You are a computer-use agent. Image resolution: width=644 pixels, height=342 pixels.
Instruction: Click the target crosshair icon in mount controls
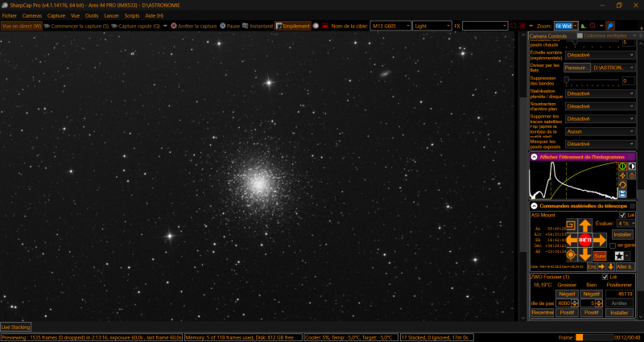[571, 255]
